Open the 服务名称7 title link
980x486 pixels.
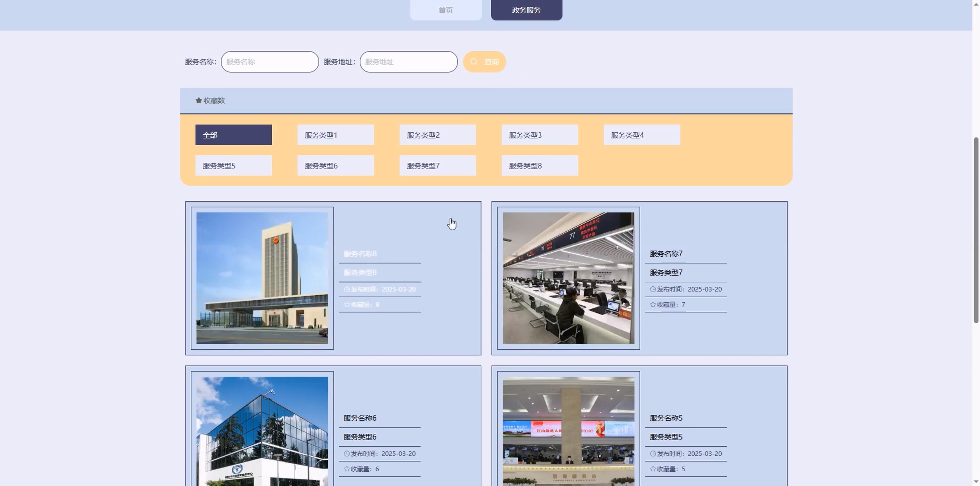(x=666, y=254)
